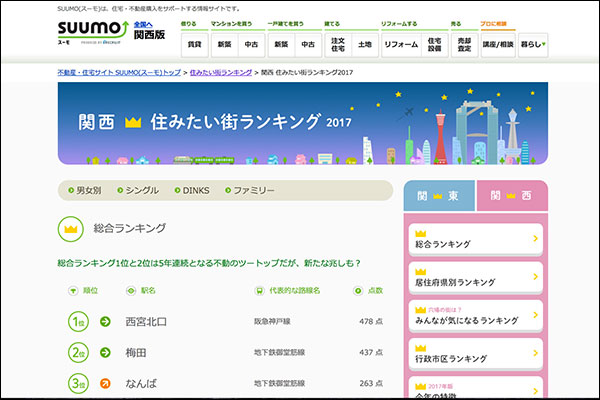600x400 pixels.
Task: Open 行政市区ランキング in sidebar
Action: tap(475, 356)
